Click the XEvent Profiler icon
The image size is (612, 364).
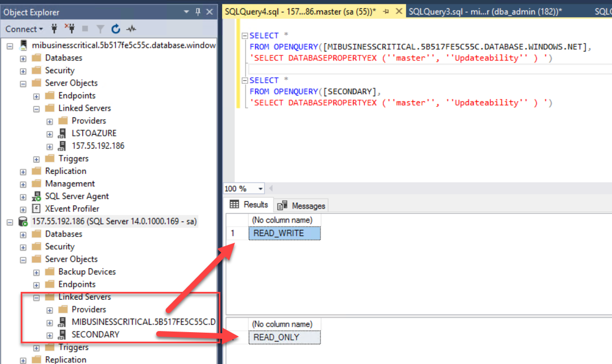click(36, 209)
